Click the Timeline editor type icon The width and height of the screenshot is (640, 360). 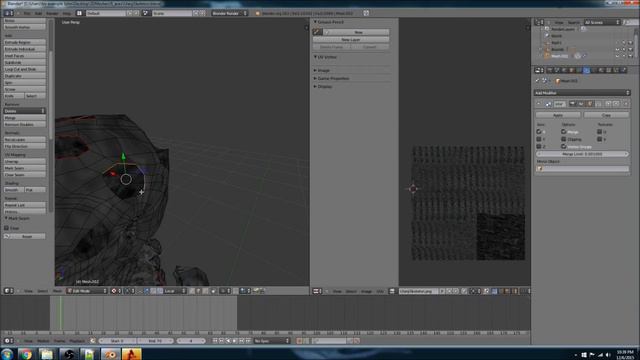coord(8,341)
